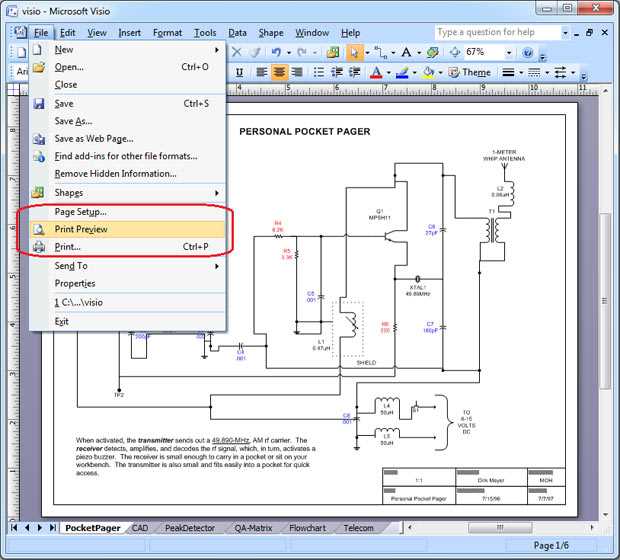Toggle bullets list formatting
Screen dimensions: 620x560
click(319, 72)
